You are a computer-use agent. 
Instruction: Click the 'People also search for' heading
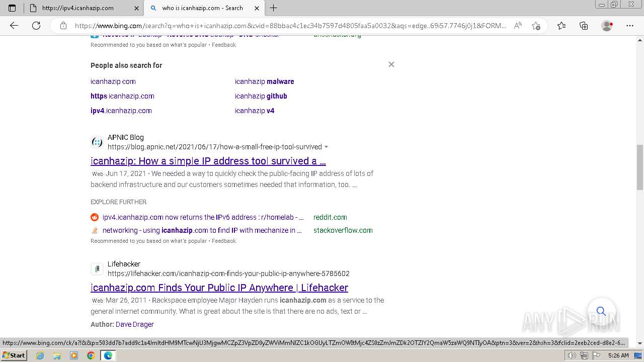(126, 65)
